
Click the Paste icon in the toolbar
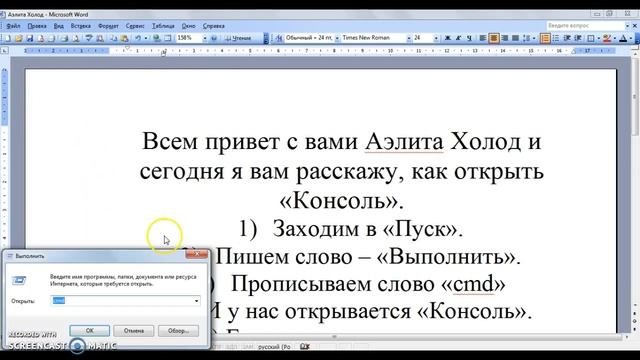(x=124, y=38)
